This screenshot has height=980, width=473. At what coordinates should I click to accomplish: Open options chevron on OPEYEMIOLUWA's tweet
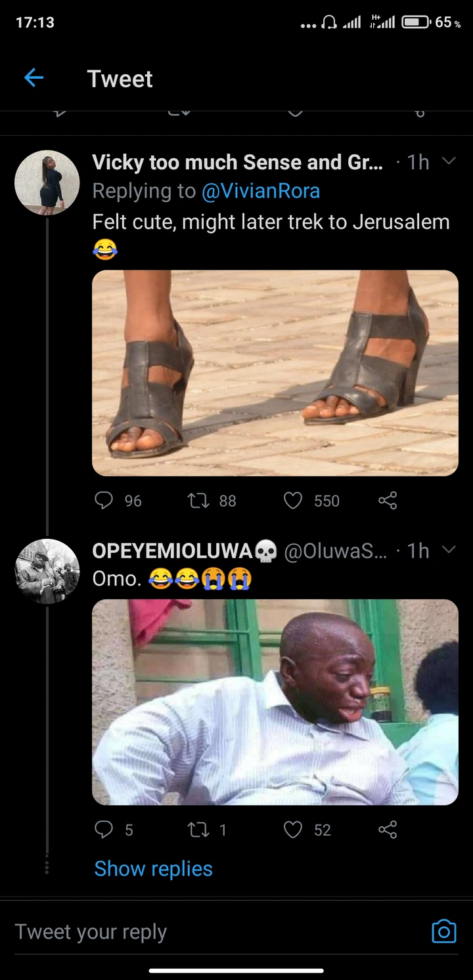(449, 550)
